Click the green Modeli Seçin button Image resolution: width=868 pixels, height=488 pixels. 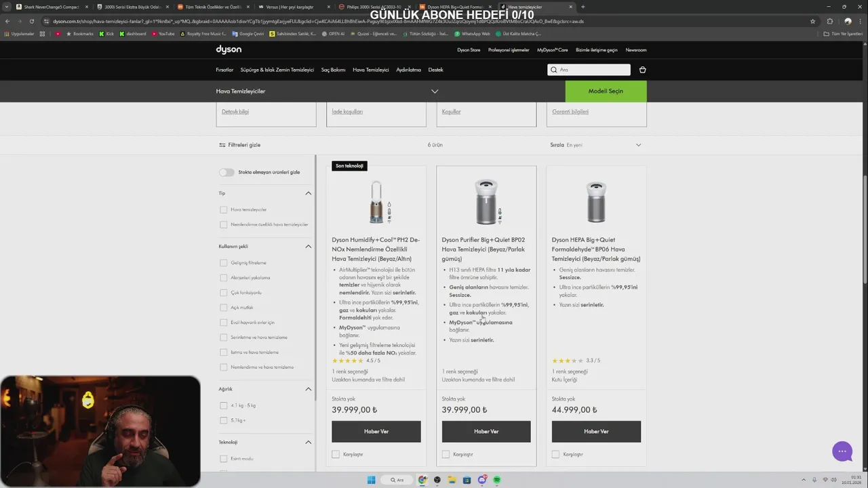(606, 91)
